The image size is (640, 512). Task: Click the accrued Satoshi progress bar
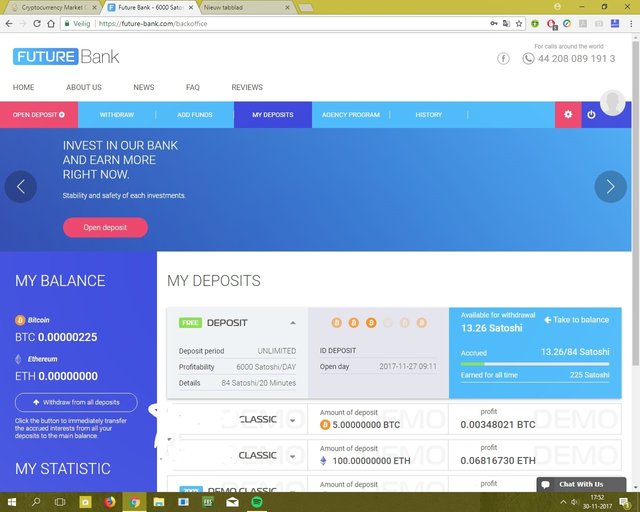click(x=535, y=364)
